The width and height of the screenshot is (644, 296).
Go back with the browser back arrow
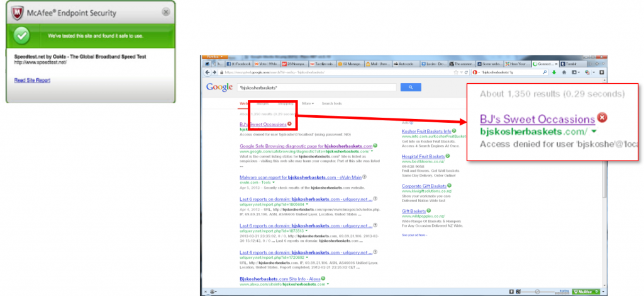[208, 72]
